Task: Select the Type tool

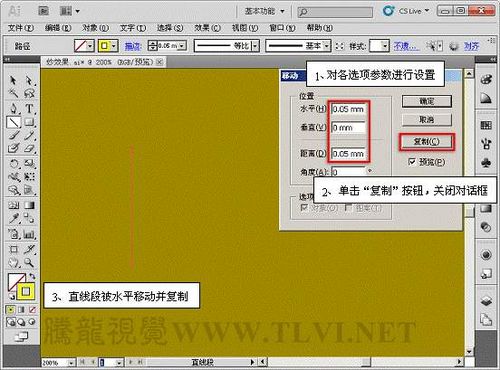Action: 29,108
